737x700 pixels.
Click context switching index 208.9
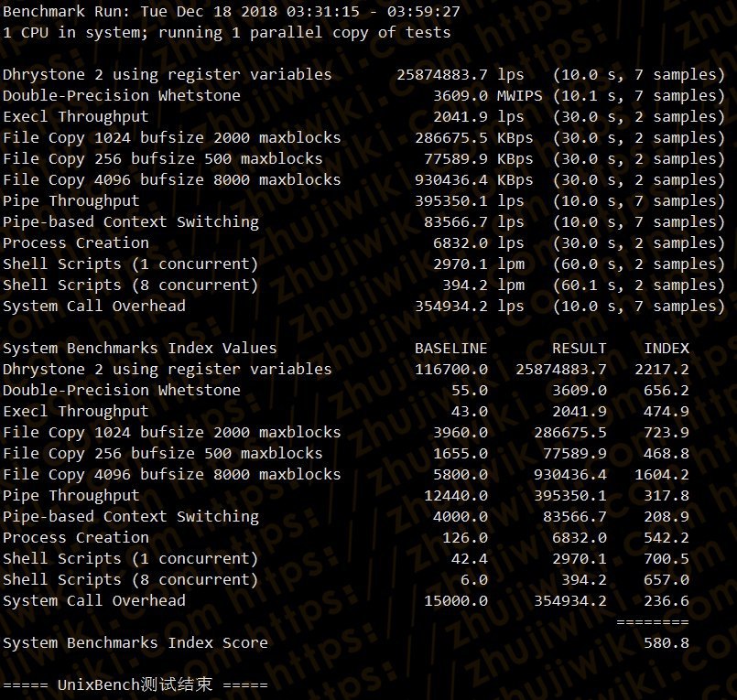(667, 517)
